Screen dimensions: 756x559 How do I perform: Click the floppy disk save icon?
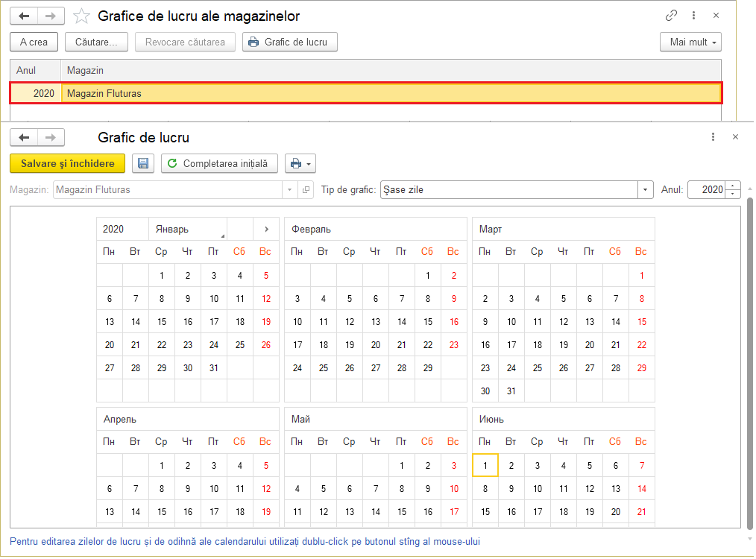(143, 163)
